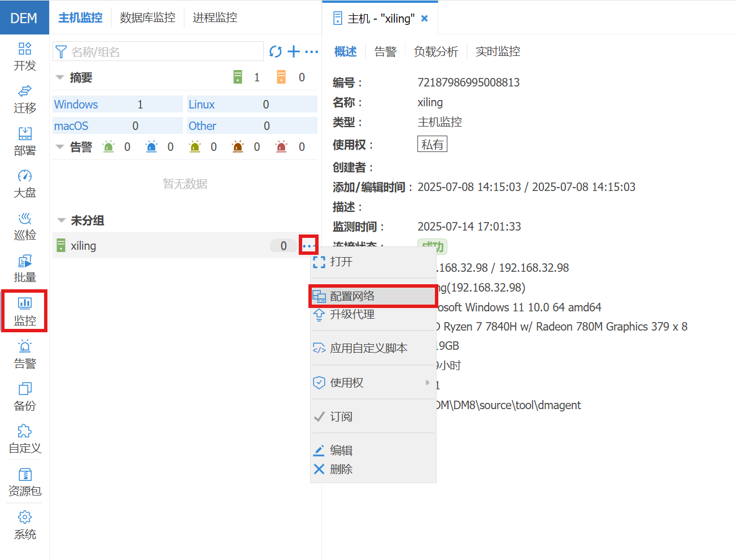Image resolution: width=736 pixels, height=560 pixels.
Task: Click the 名称/组名 search input field
Action: pyautogui.click(x=158, y=51)
